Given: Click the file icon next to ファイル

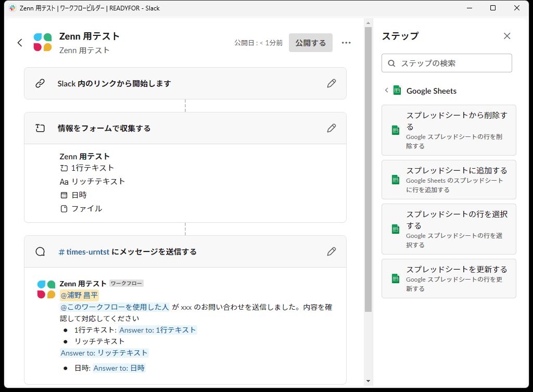Looking at the screenshot, I should coord(64,209).
